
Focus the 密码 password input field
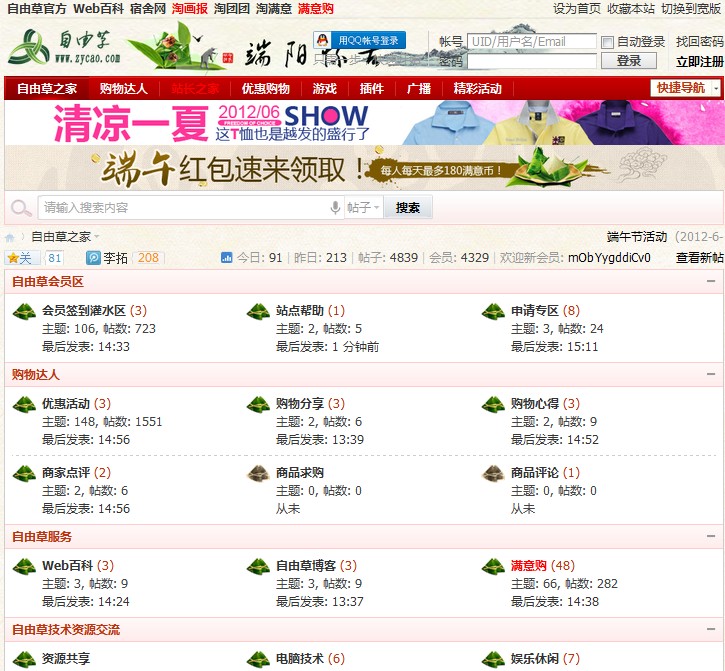532,61
